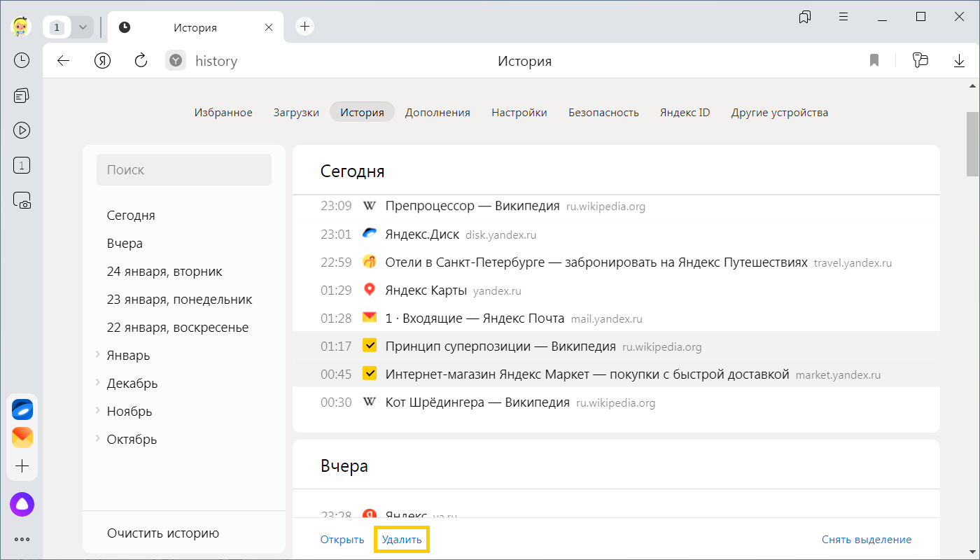Uncheck Интернет-магазин Яндекс Маркет entry

[x=370, y=374]
